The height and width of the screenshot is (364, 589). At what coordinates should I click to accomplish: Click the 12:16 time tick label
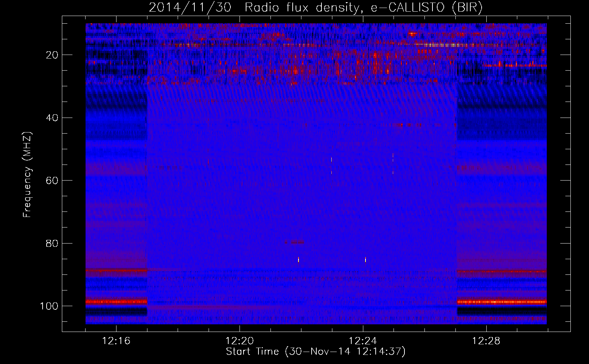click(116, 341)
